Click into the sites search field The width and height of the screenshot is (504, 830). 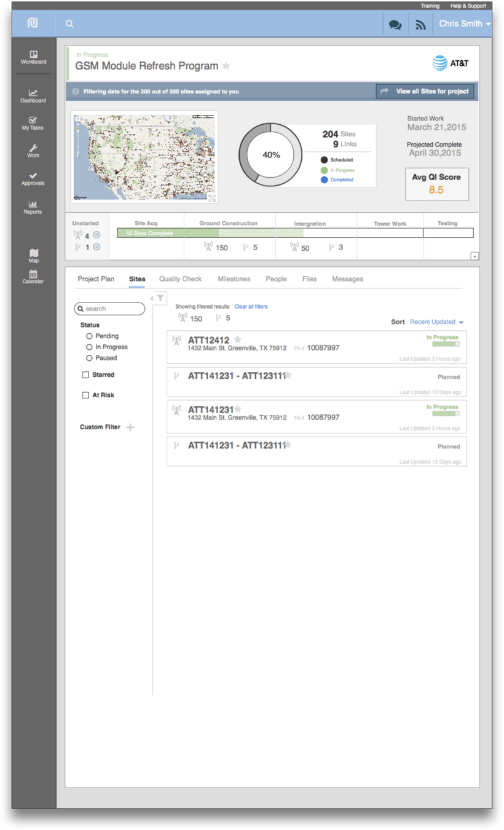(109, 309)
